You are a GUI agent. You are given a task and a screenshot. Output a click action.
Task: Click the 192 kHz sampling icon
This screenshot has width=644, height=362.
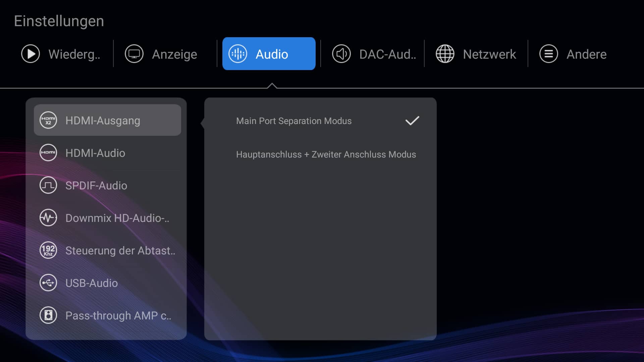(48, 250)
